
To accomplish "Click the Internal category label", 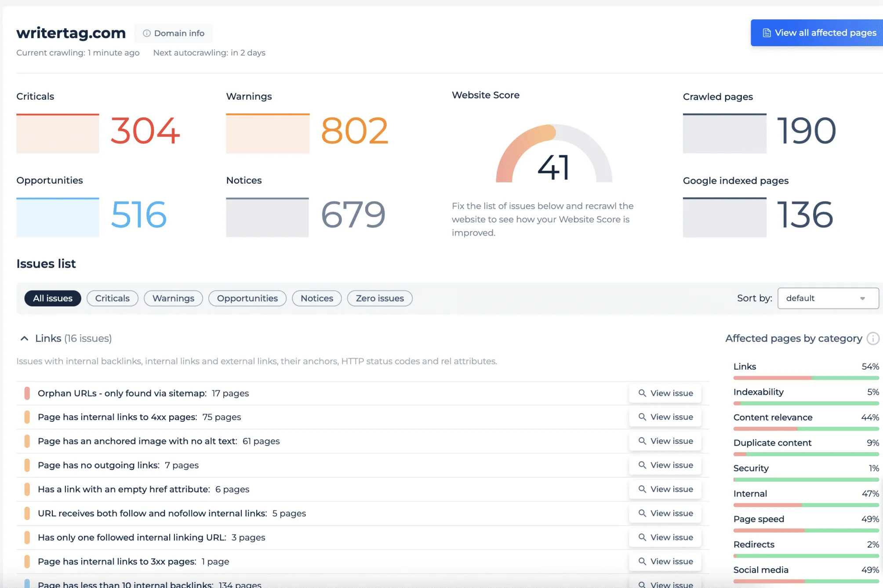I will click(750, 494).
